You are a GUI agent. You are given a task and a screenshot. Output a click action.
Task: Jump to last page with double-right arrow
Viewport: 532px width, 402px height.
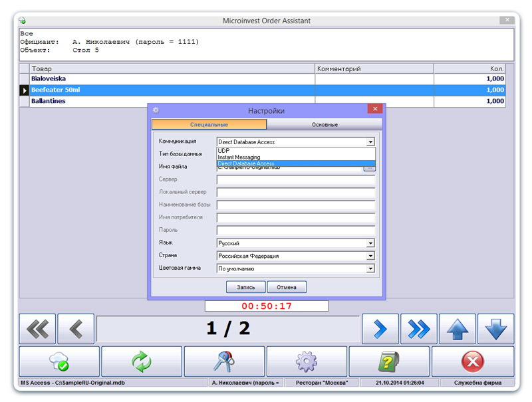point(419,329)
